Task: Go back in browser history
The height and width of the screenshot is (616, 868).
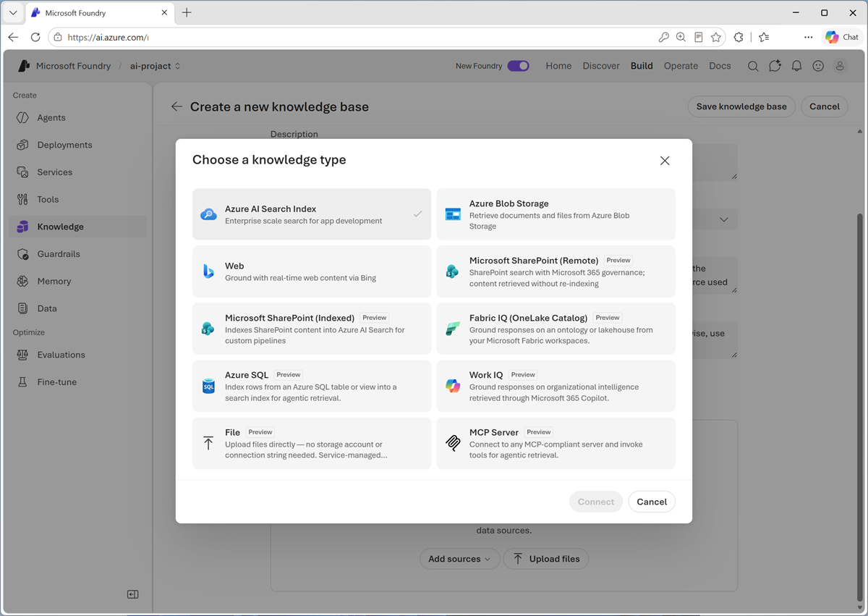Action: (14, 37)
